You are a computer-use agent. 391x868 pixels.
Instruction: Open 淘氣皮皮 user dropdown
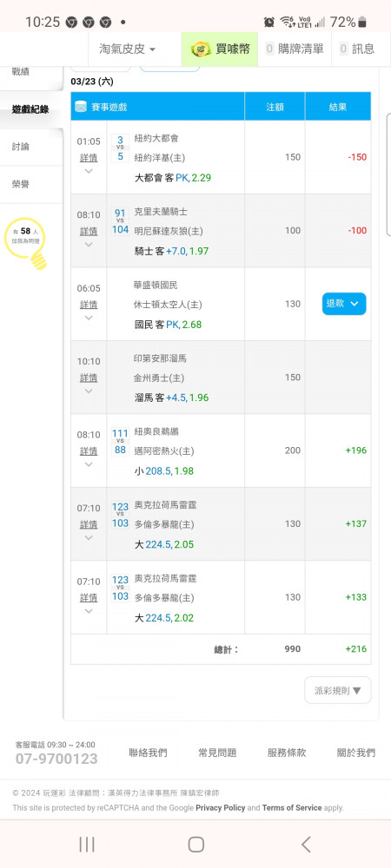coord(128,49)
